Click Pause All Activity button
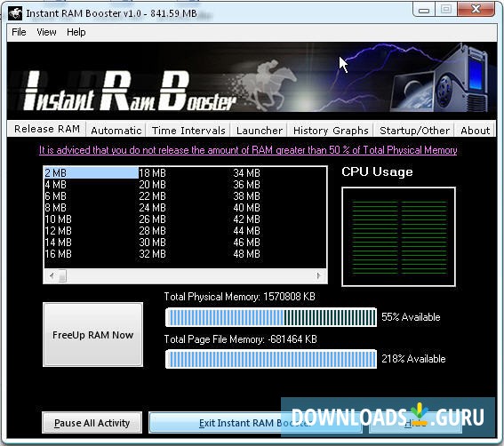The image size is (504, 446). click(x=92, y=423)
